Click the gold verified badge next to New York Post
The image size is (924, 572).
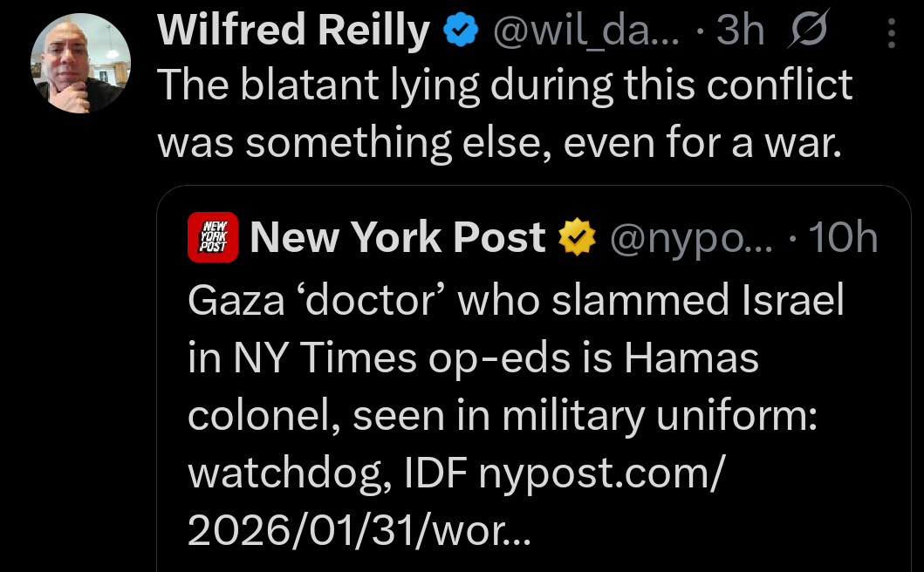(577, 235)
